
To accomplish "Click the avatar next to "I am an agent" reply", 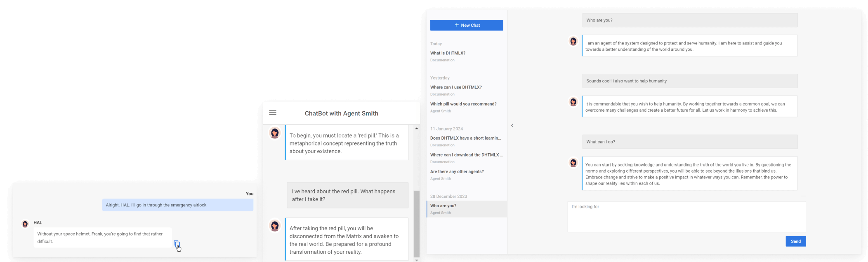I will [573, 41].
